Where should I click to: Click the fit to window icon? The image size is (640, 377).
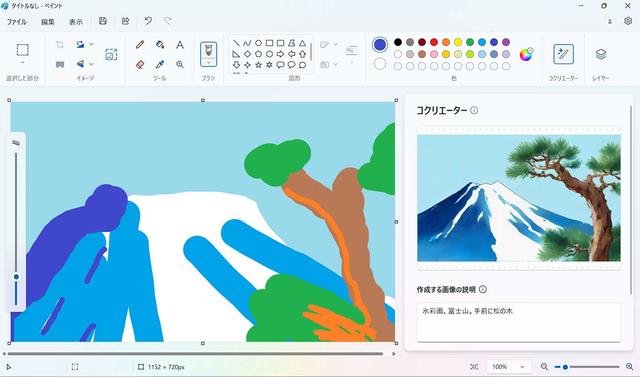click(x=474, y=367)
